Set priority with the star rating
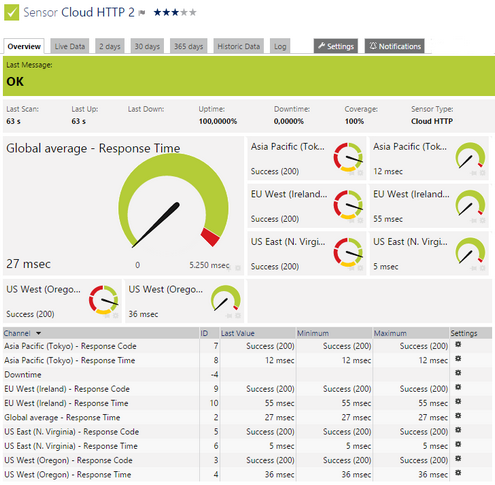This screenshot has height=485, width=495. [175, 13]
